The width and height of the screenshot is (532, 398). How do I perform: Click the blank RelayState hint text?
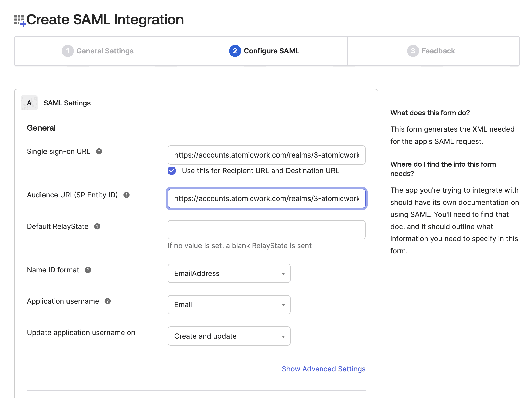point(239,246)
